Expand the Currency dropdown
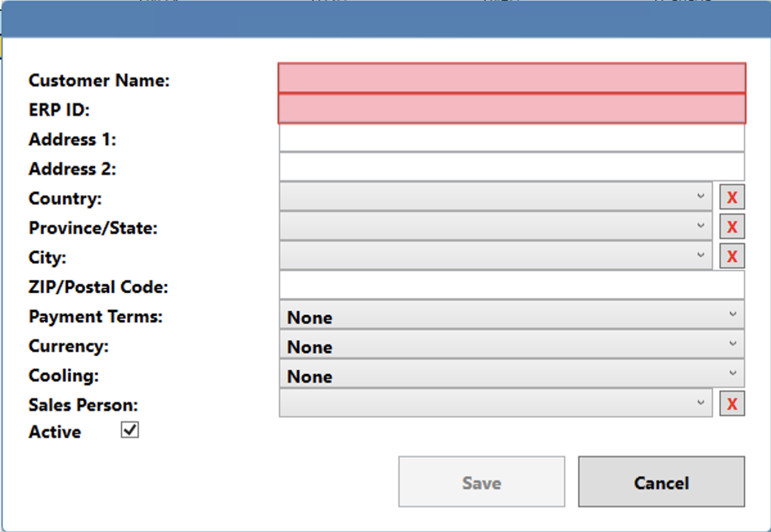 coord(511,345)
